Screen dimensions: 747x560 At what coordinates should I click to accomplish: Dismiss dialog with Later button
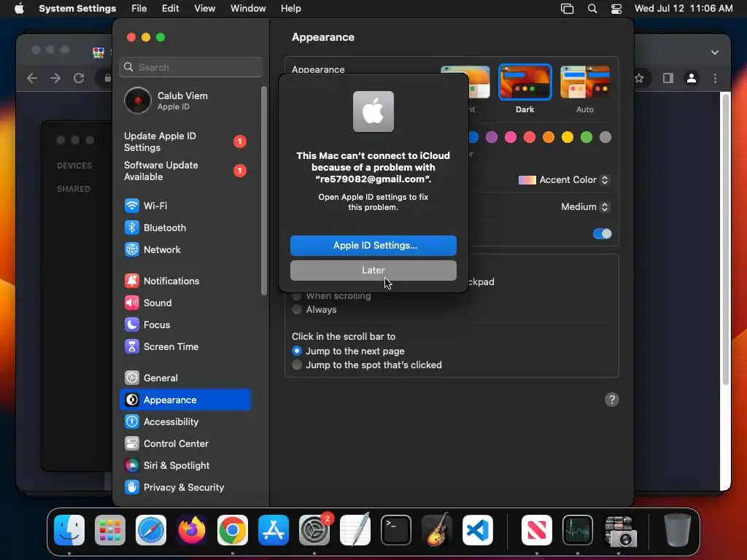pyautogui.click(x=373, y=270)
